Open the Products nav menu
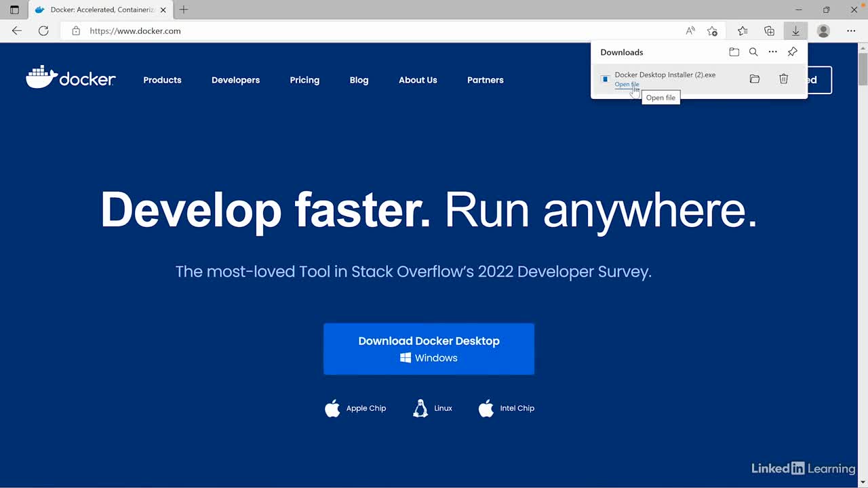868x488 pixels. click(x=162, y=80)
